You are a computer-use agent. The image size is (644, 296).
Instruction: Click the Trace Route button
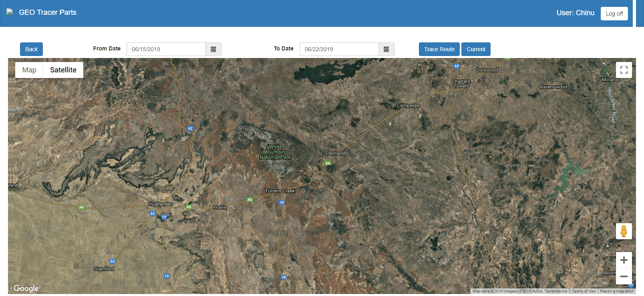point(439,49)
